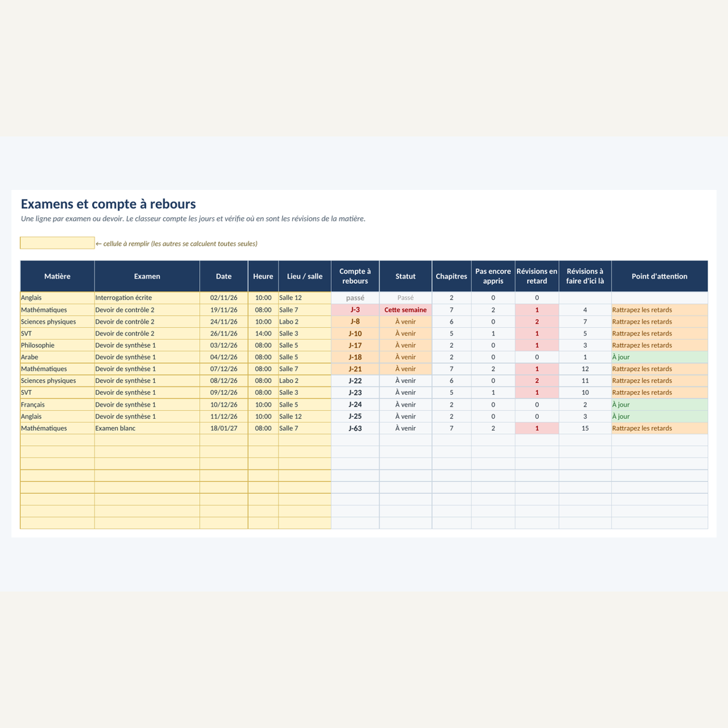Click 'Rattrapez les retards' in the J-3 row
This screenshot has height=728, width=728.
(659, 310)
